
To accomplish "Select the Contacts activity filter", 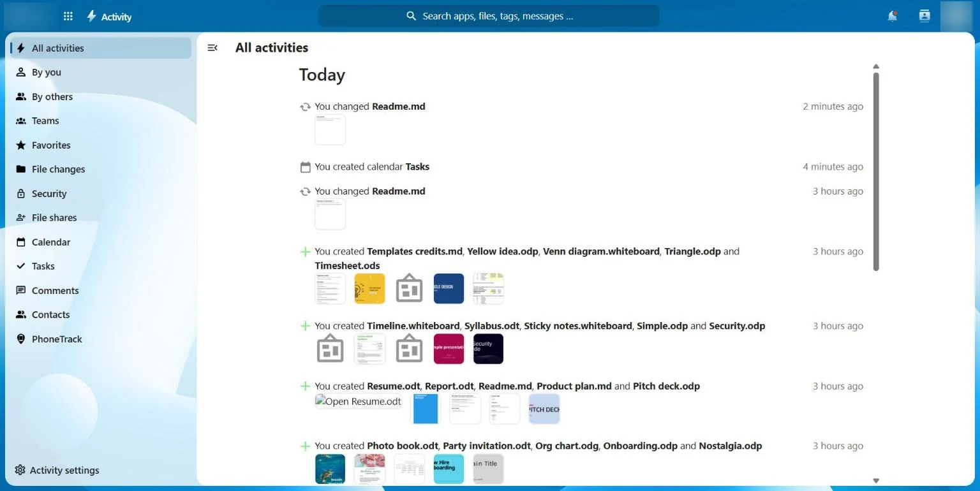I will click(101, 314).
